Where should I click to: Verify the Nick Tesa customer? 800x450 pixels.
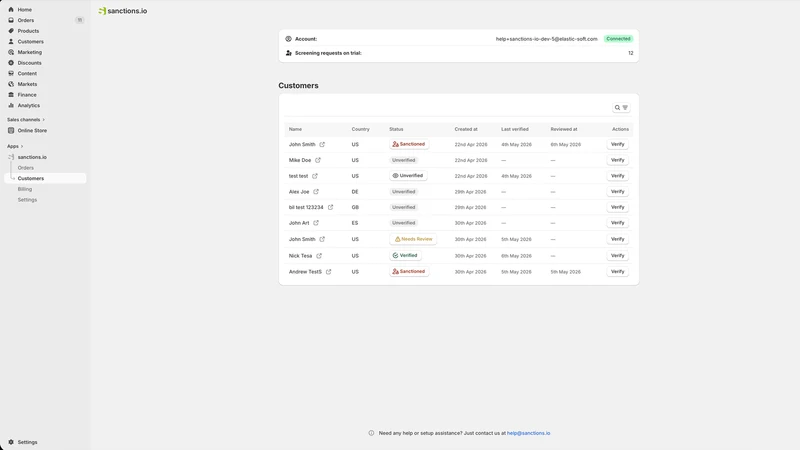click(x=617, y=256)
